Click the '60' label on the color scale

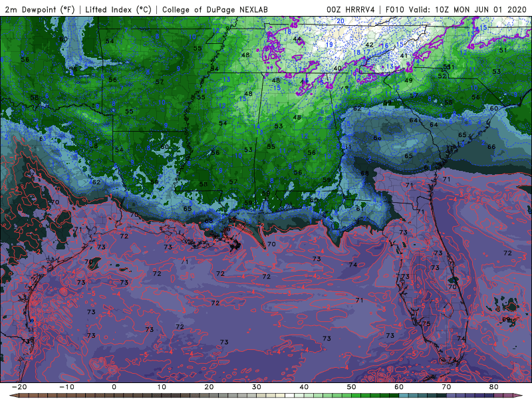pyautogui.click(x=399, y=387)
